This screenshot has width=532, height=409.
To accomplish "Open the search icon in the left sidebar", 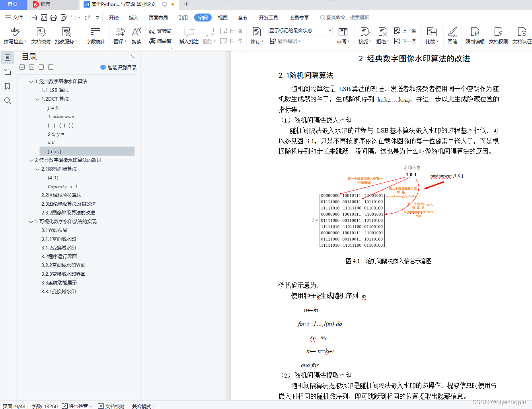I will pyautogui.click(x=7, y=101).
